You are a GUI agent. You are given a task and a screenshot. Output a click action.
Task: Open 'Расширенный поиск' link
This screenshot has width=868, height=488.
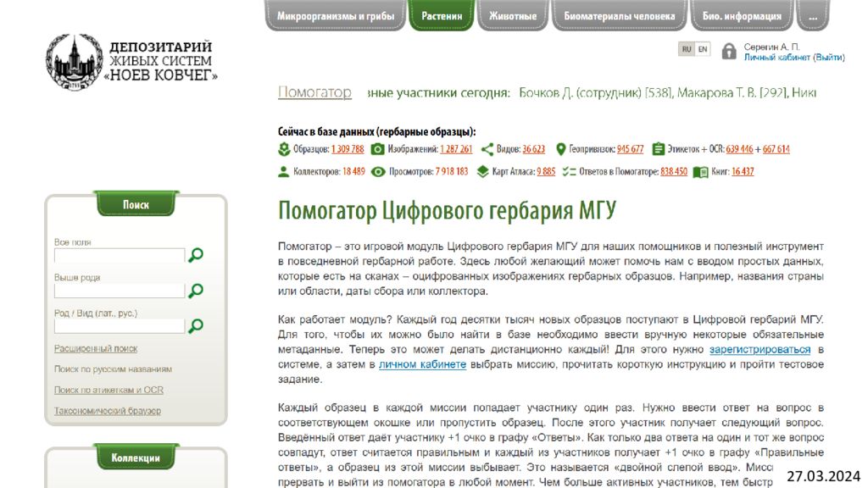coord(96,348)
